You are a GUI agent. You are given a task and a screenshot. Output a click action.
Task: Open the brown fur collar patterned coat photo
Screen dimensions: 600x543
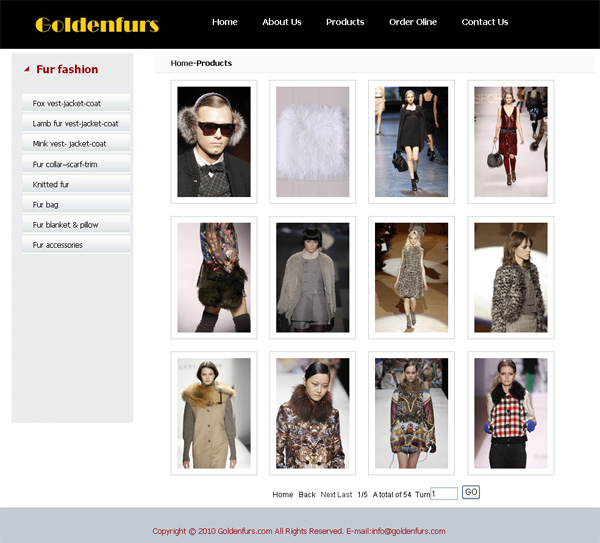point(313,413)
